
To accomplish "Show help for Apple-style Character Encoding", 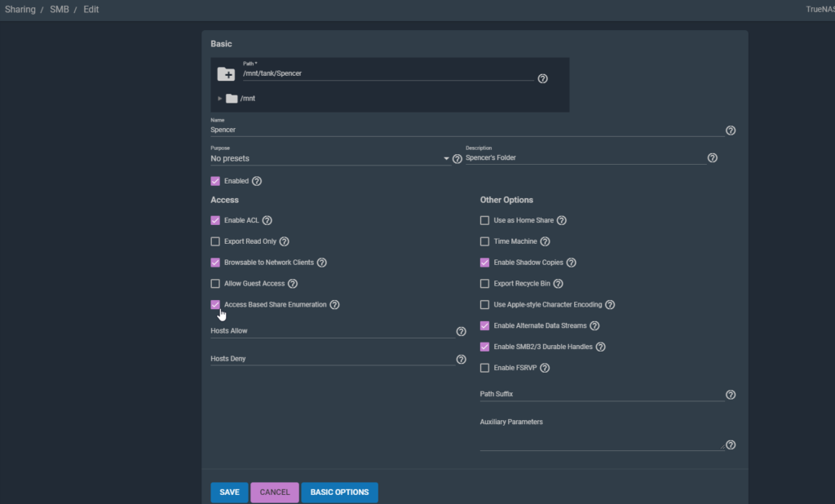I will [x=610, y=305].
